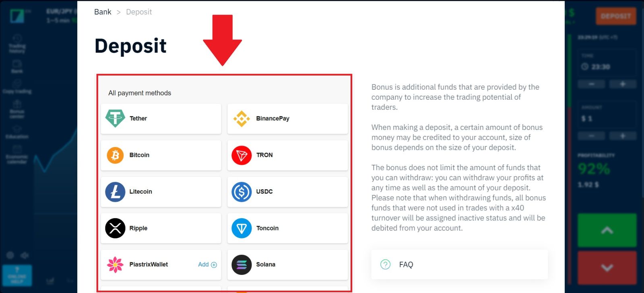Open Copy trading in the sidebar
644x293 pixels.
pos(17,87)
